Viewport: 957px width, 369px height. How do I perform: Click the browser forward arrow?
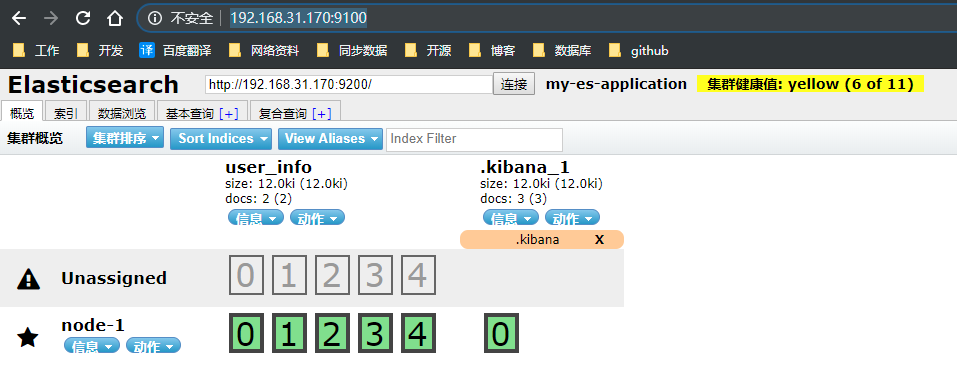click(51, 18)
